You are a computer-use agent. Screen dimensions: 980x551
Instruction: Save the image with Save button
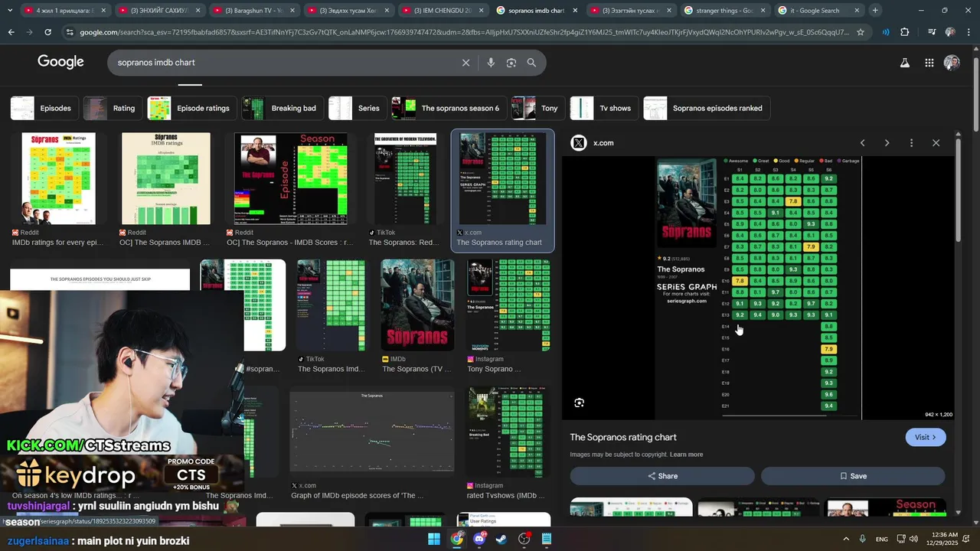pos(853,476)
